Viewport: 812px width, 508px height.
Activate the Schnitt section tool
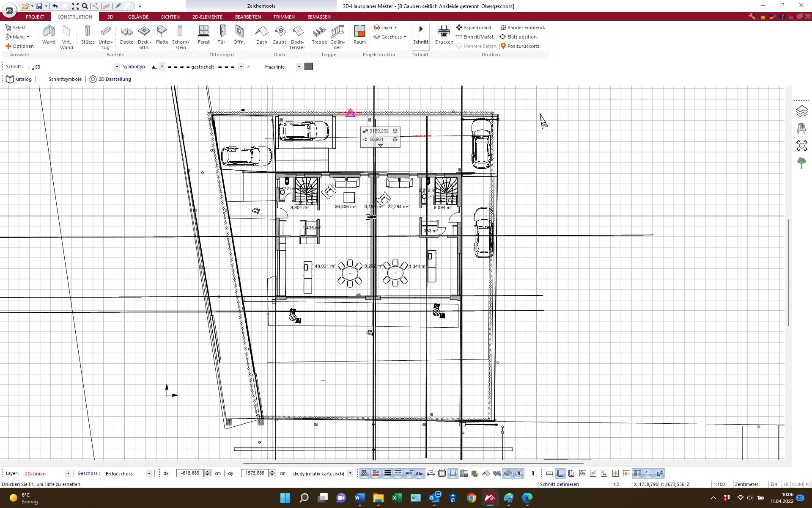pos(420,35)
